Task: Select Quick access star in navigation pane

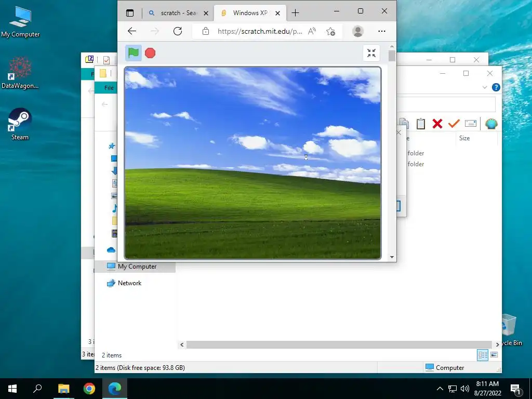Action: (112, 146)
